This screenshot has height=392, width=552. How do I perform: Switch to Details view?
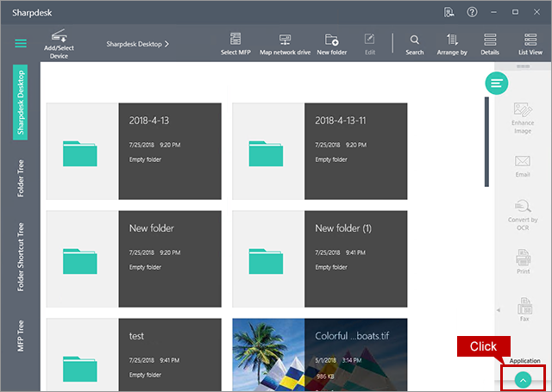(x=490, y=40)
